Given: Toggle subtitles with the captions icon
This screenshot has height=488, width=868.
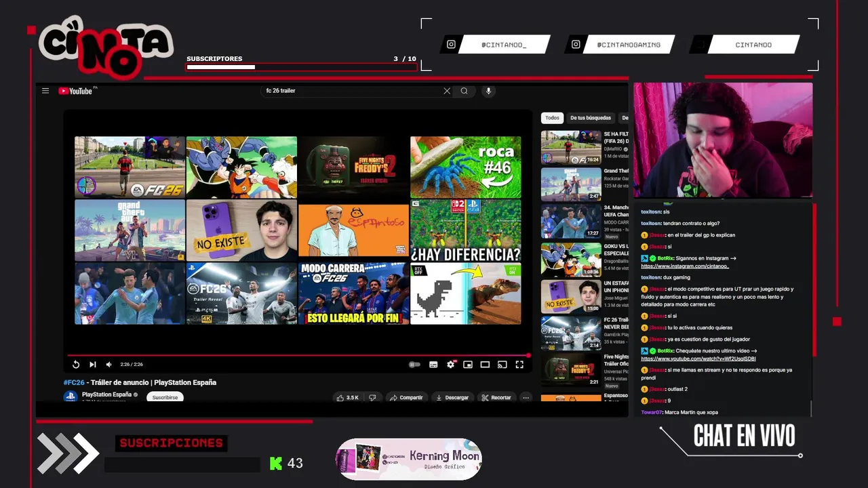Looking at the screenshot, I should pyautogui.click(x=433, y=365).
